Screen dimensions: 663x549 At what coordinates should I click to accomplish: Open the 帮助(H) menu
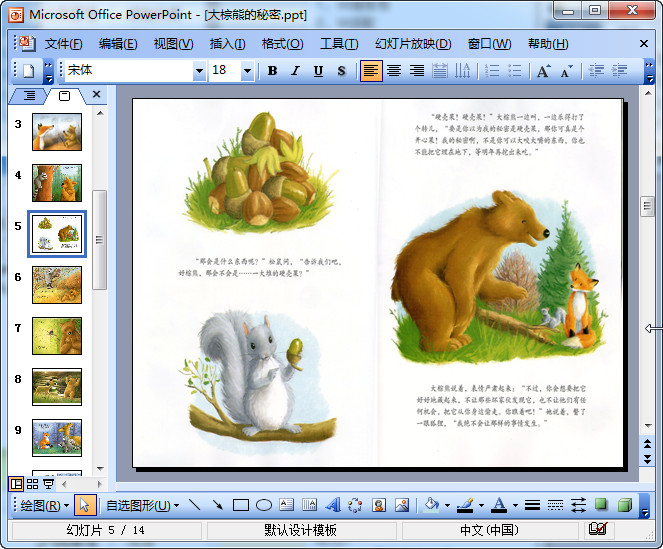548,44
